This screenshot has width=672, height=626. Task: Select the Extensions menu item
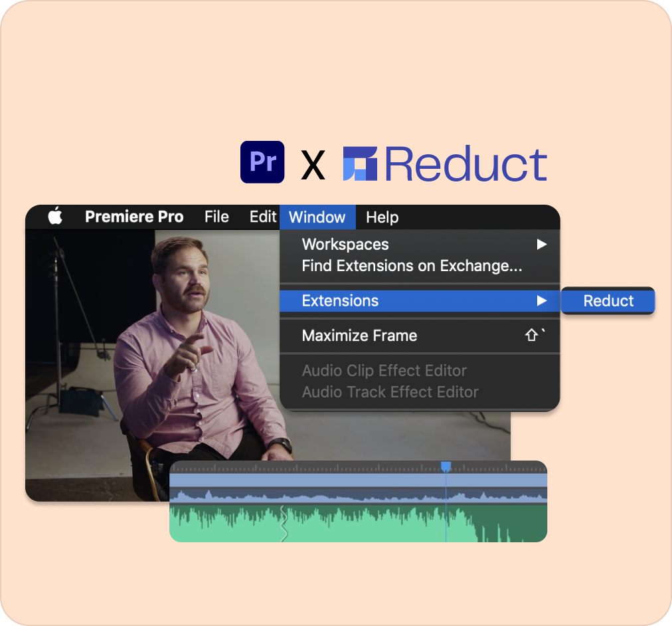pyautogui.click(x=341, y=300)
